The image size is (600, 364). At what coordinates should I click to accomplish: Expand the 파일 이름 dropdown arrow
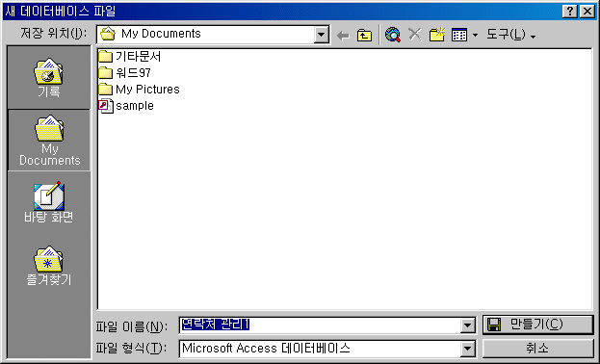point(468,325)
